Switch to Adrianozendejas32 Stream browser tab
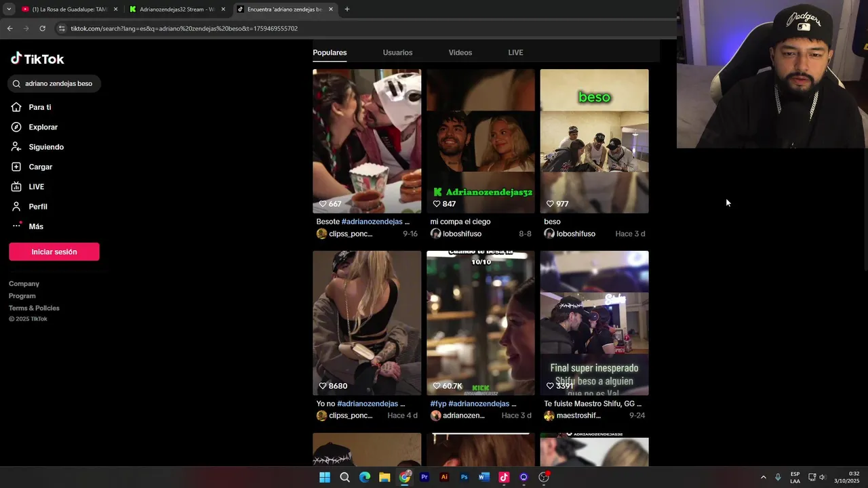The image size is (868, 488). point(177,9)
